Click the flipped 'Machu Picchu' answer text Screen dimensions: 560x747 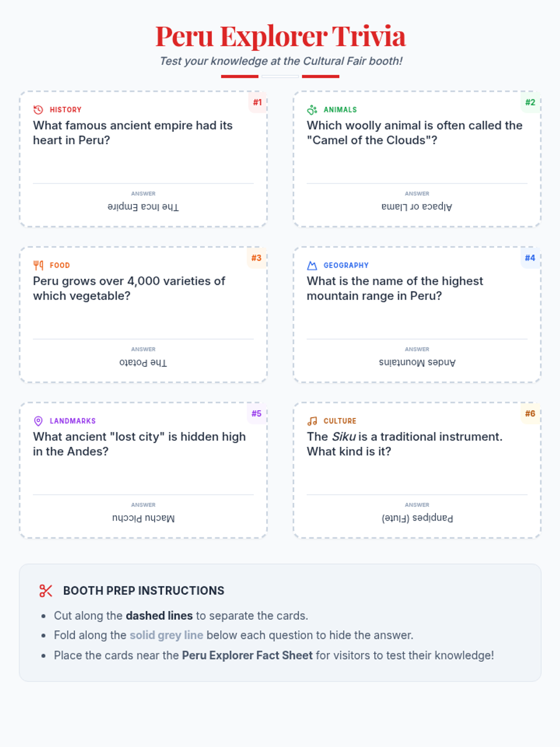pyautogui.click(x=143, y=518)
